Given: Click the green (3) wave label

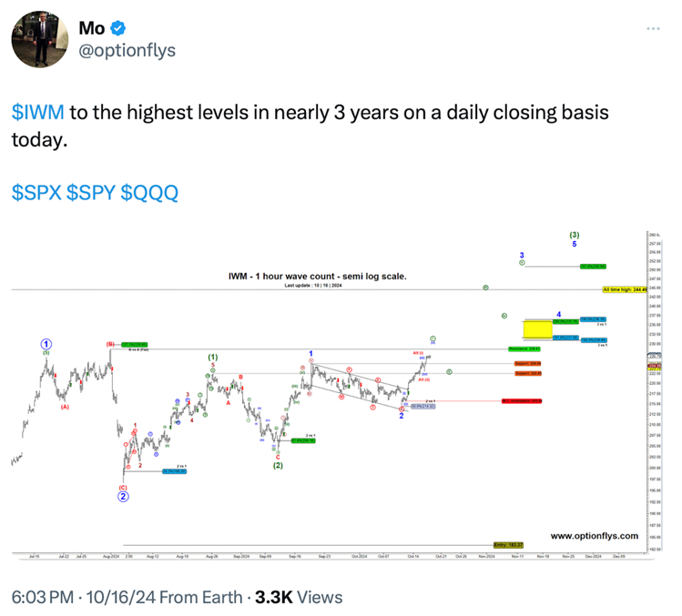Looking at the screenshot, I should [x=574, y=235].
